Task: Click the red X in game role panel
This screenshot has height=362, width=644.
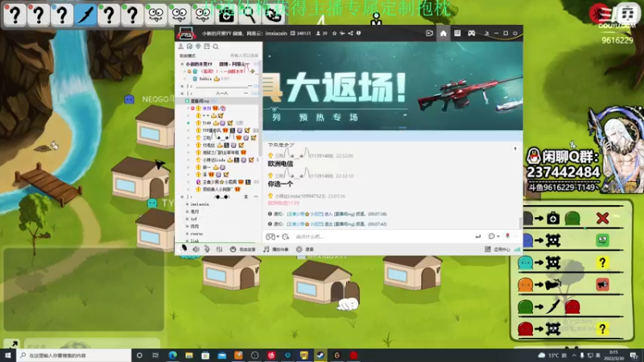Action: 602,218
